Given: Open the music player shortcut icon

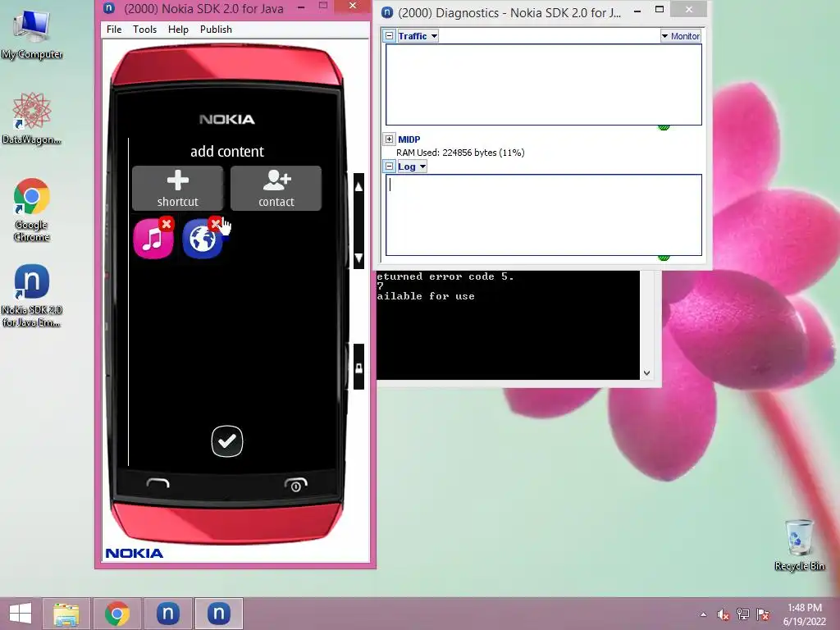Looking at the screenshot, I should coord(153,239).
